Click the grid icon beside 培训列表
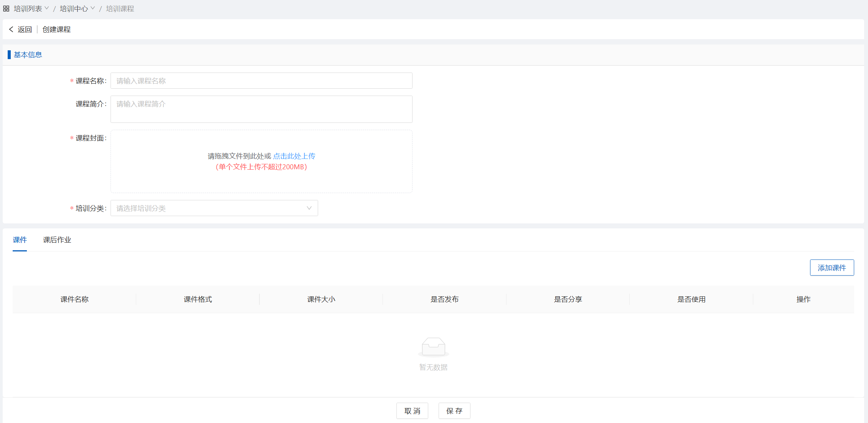The image size is (868, 423). (x=6, y=8)
